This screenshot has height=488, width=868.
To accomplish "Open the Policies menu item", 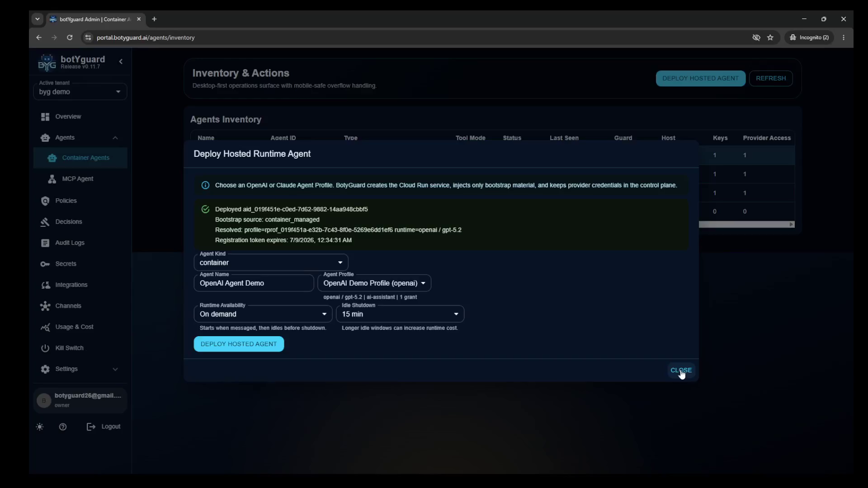I will click(x=80, y=201).
